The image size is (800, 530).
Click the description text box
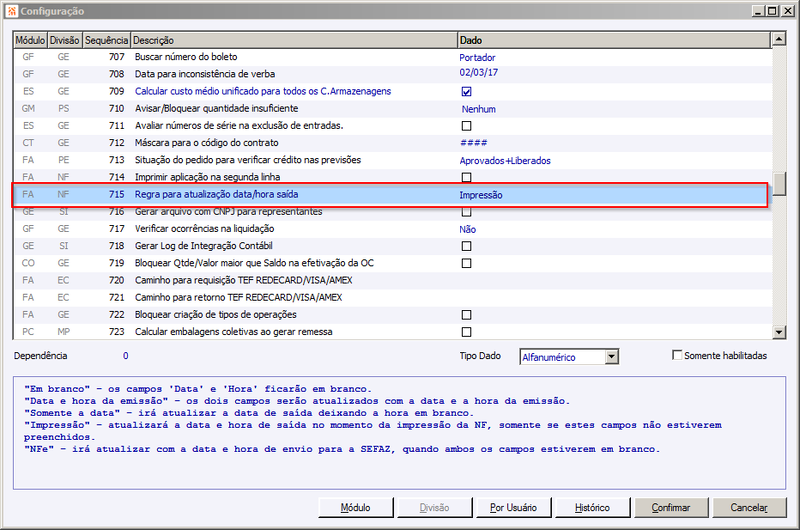coord(399,433)
